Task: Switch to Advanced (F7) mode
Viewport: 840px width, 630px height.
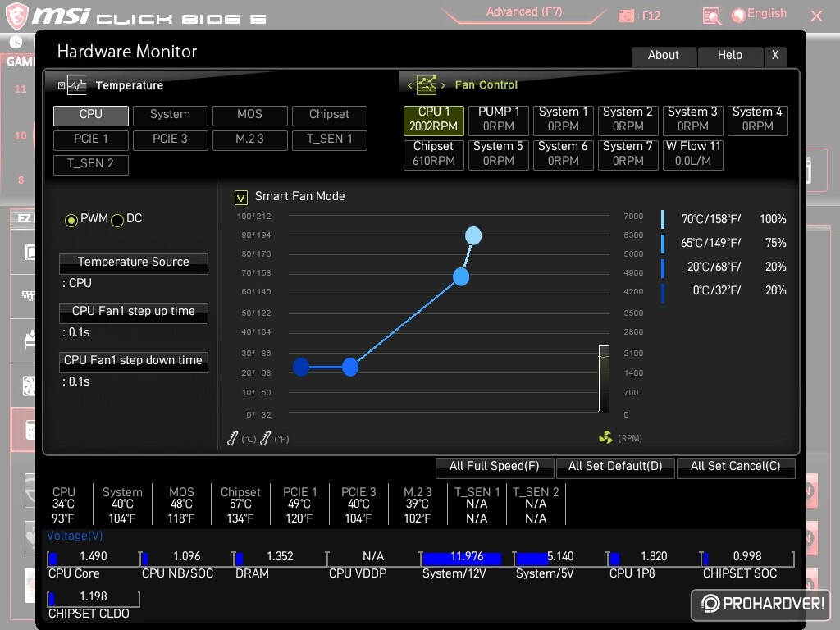Action: pyautogui.click(x=524, y=12)
